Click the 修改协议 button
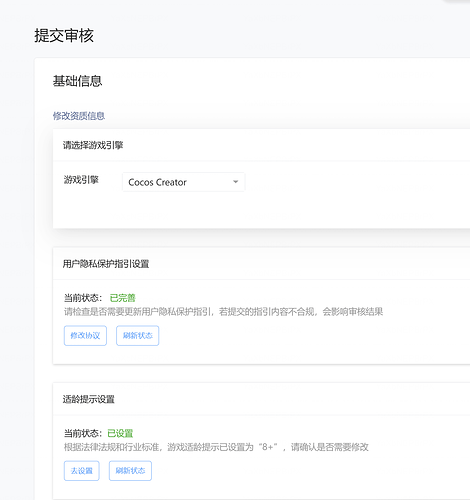This screenshot has width=470, height=500. (x=85, y=336)
